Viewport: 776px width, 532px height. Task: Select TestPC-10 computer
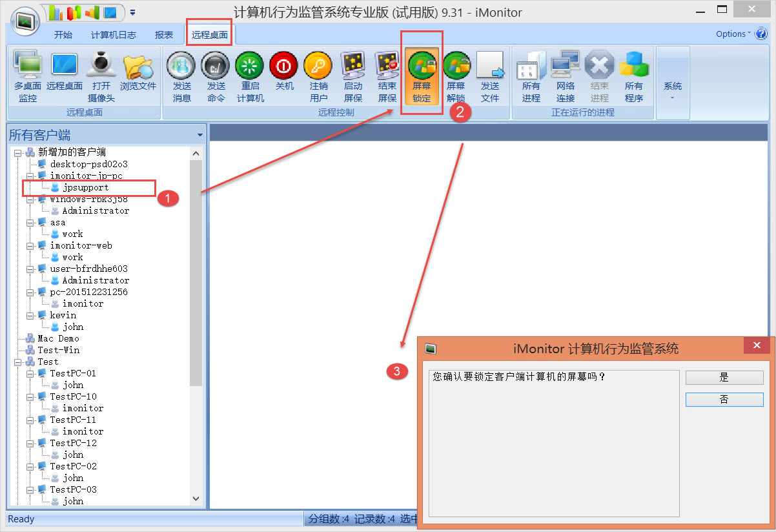pos(74,396)
